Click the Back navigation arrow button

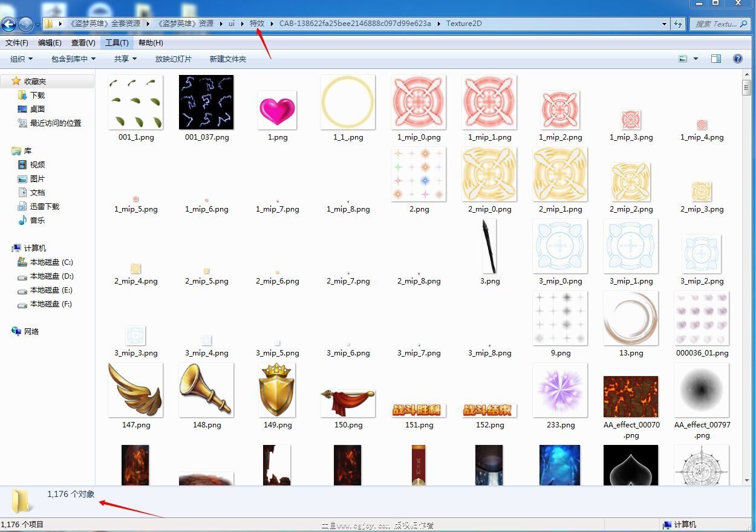[8, 24]
